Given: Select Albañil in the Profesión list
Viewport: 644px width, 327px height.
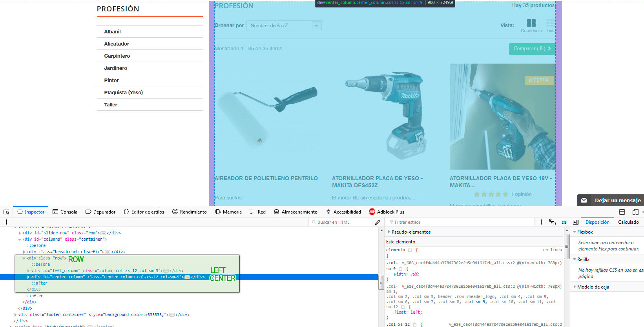Looking at the screenshot, I should [x=112, y=32].
